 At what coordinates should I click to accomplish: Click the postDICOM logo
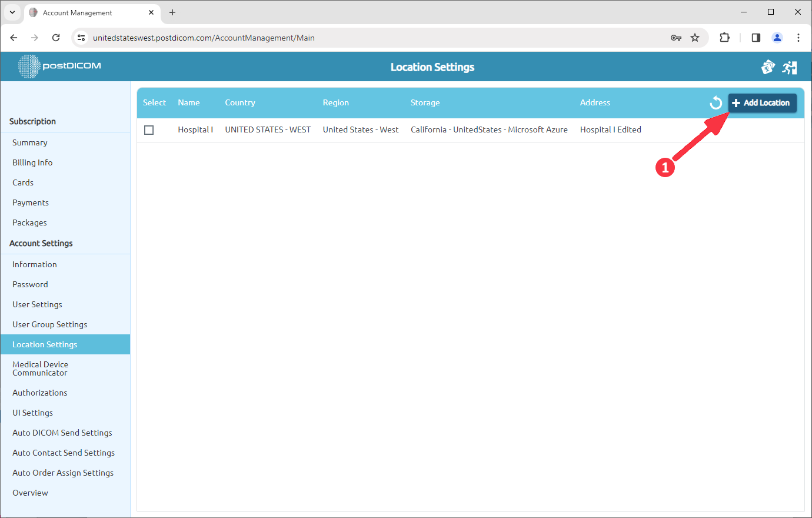coord(58,67)
